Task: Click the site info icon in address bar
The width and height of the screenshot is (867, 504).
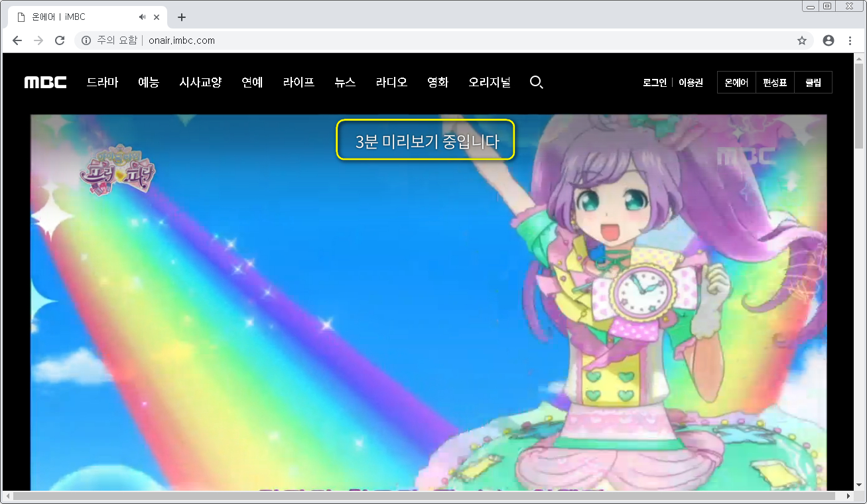Action: coord(86,40)
